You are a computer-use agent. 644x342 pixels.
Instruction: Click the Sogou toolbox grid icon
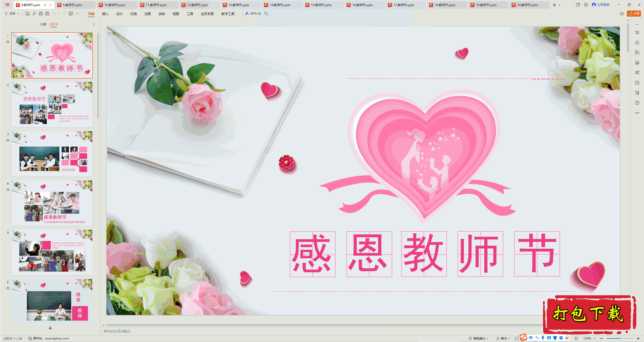[561, 338]
